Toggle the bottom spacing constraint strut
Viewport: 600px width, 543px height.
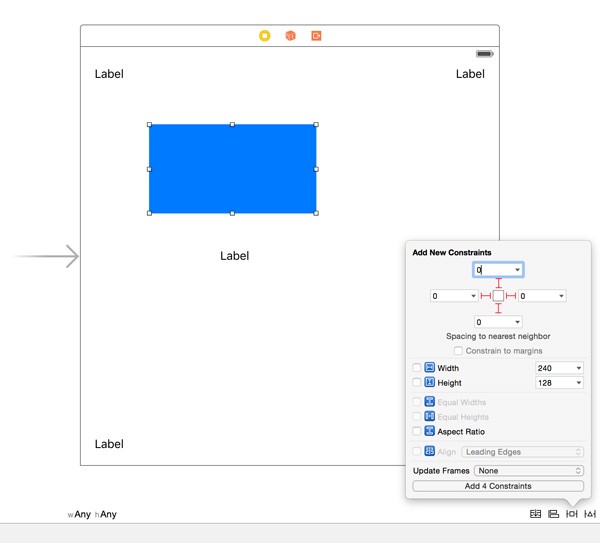pyautogui.click(x=498, y=308)
